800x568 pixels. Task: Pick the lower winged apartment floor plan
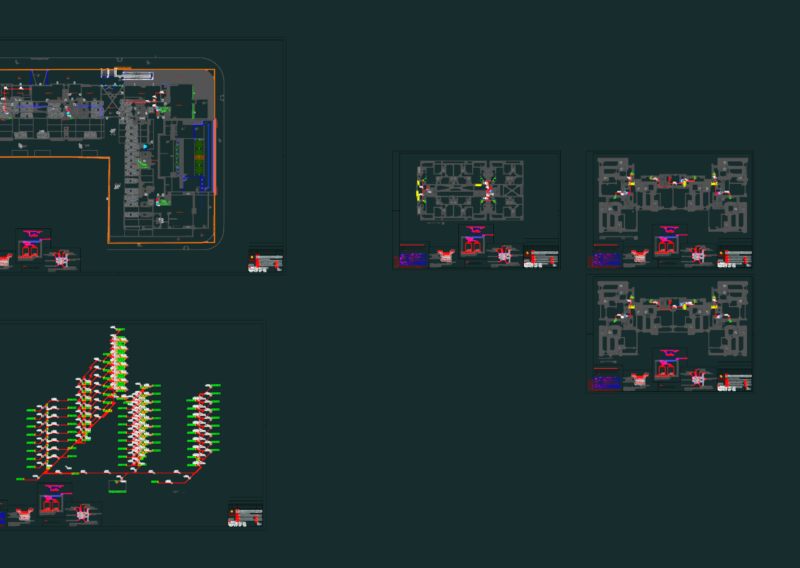pyautogui.click(x=672, y=318)
